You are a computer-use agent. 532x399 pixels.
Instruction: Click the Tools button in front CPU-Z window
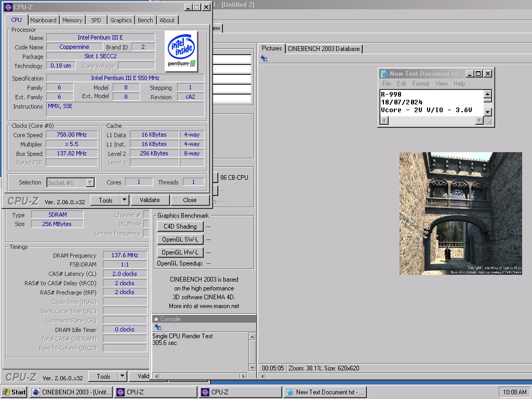[105, 200]
